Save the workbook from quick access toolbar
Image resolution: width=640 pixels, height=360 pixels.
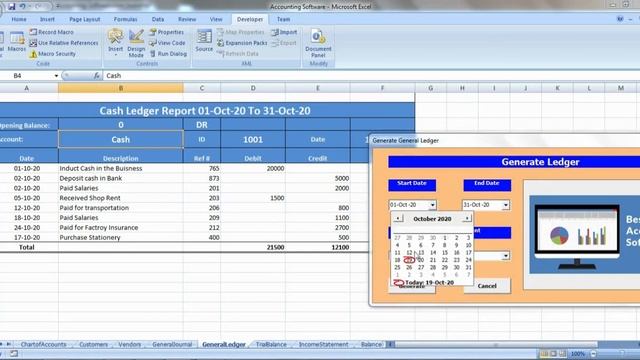point(11,7)
